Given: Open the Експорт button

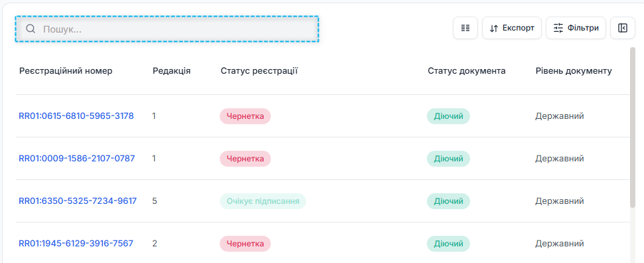Looking at the screenshot, I should [512, 28].
